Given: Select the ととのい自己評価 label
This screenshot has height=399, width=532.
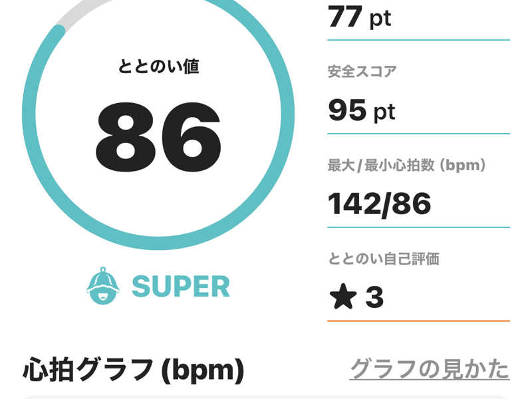Looking at the screenshot, I should (x=384, y=259).
